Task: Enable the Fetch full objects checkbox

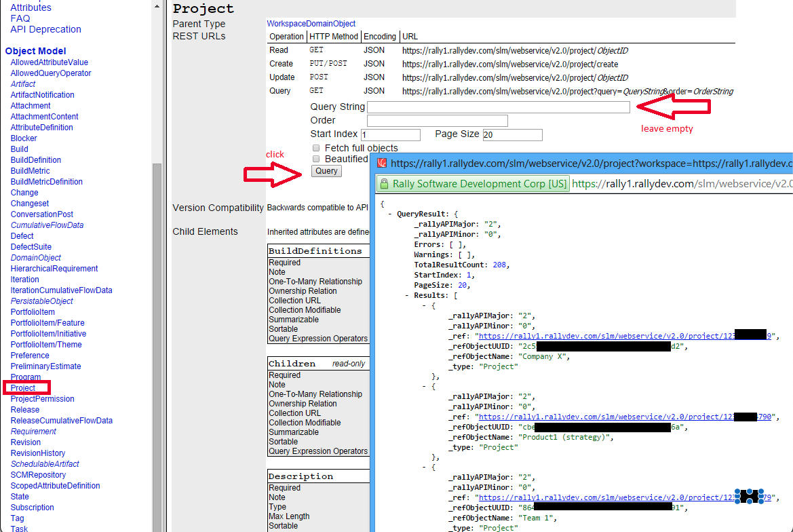Action: [316, 148]
